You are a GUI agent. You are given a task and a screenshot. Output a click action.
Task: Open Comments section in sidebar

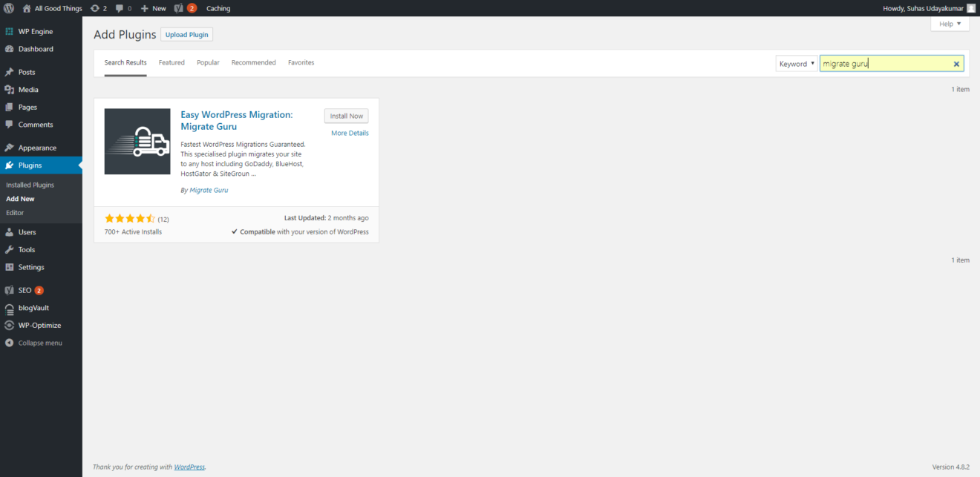click(x=41, y=125)
